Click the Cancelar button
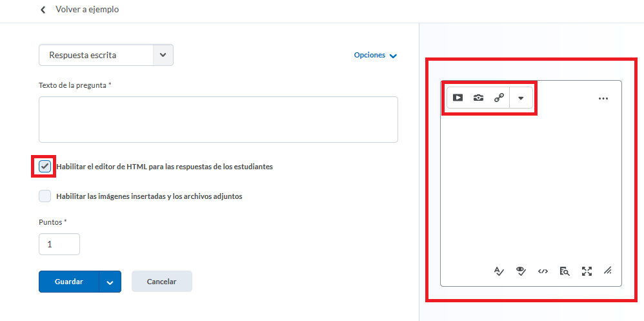This screenshot has width=644, height=321. 161,282
